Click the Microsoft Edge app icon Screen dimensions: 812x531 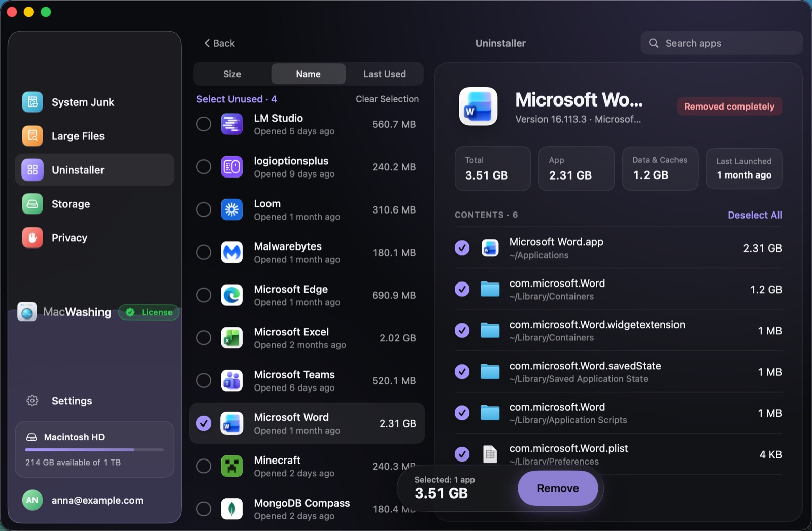pos(232,295)
